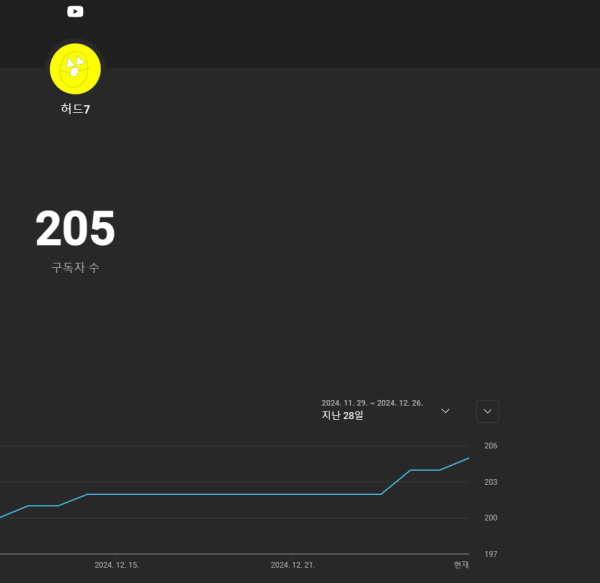Click the channel name 허드7
This screenshot has height=583, width=600.
tap(75, 108)
